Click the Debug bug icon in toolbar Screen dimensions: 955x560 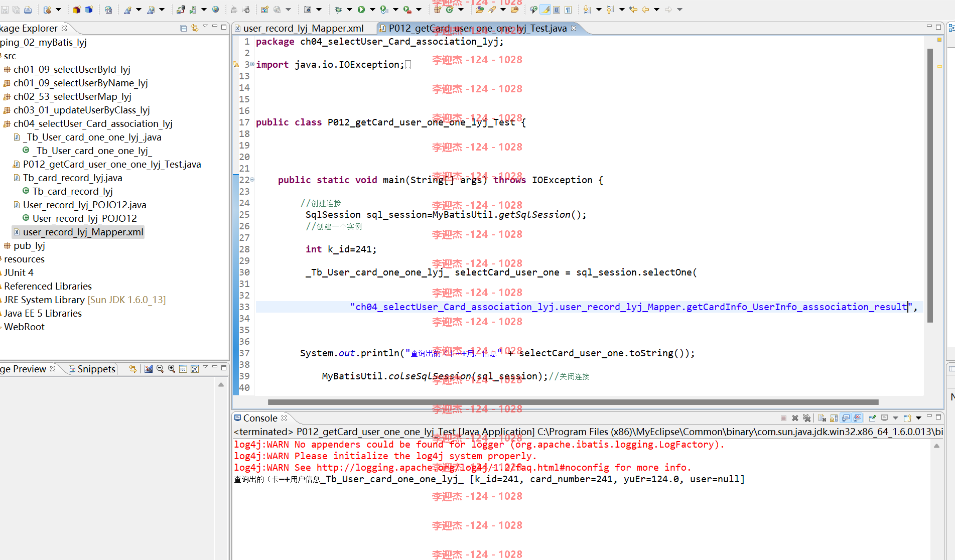point(338,10)
